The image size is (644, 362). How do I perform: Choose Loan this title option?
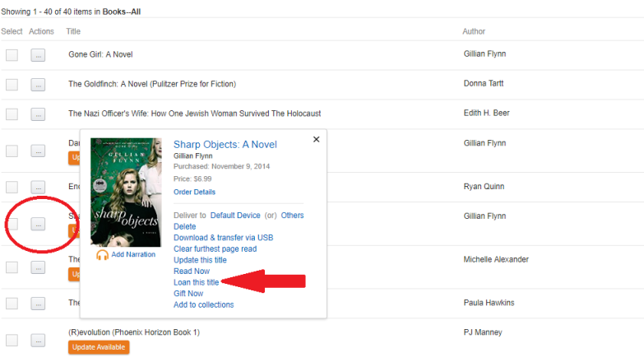point(196,282)
